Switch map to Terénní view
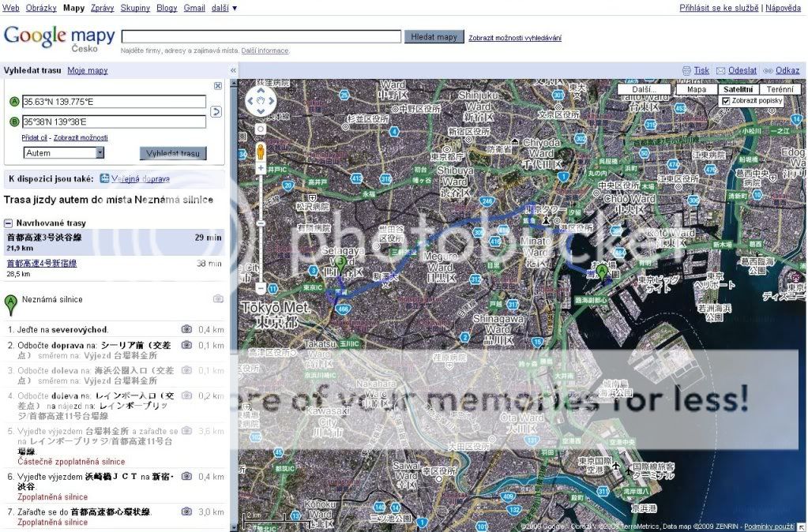Screen dimensions: 808x532 779,89
